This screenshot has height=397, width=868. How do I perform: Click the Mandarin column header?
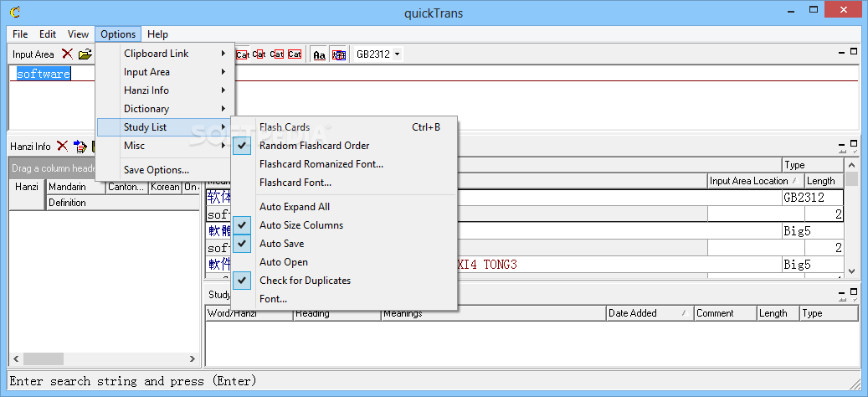(75, 187)
